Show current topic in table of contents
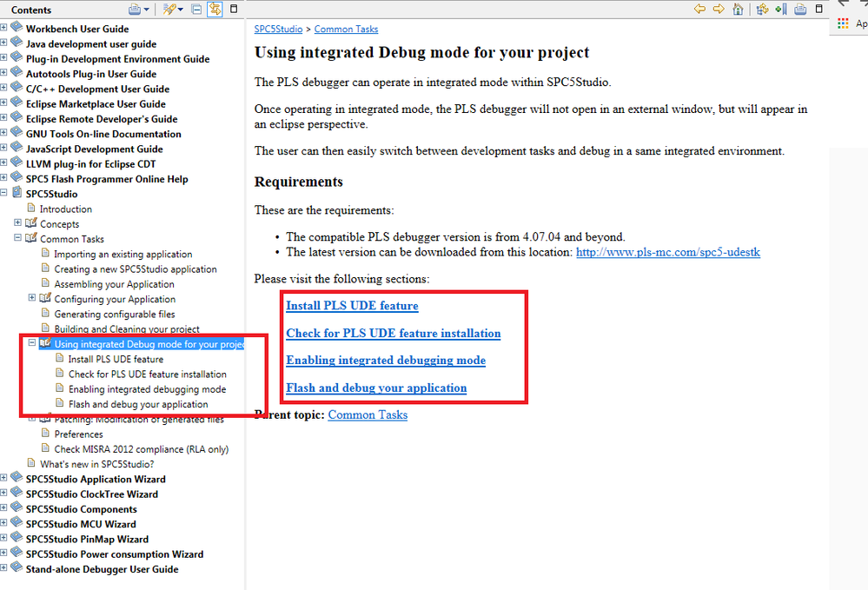This screenshot has width=868, height=590. (762, 9)
